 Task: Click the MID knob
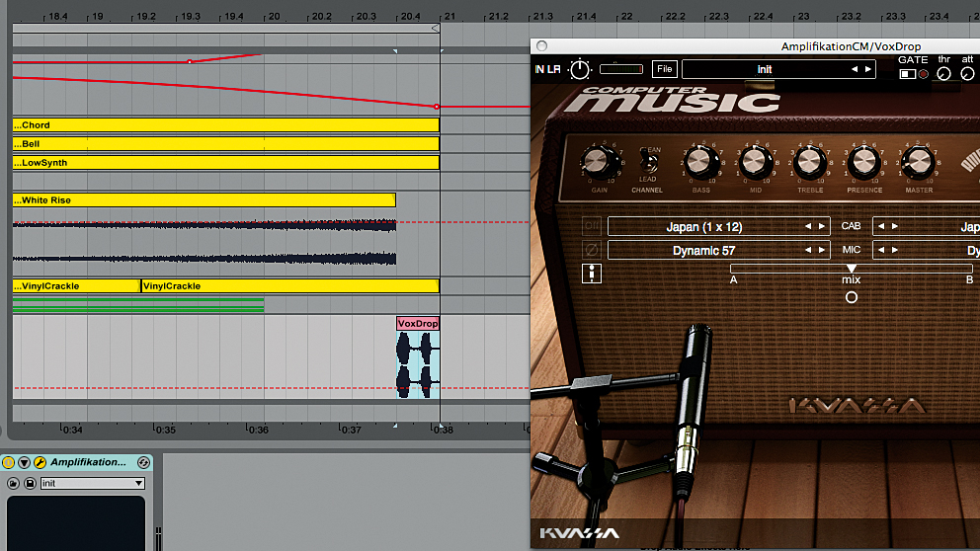click(755, 162)
